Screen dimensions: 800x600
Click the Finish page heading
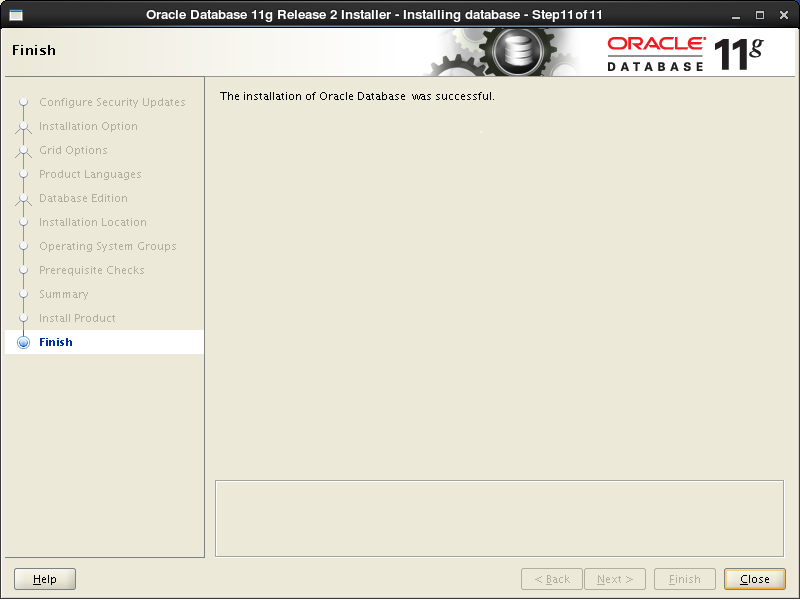coord(34,51)
